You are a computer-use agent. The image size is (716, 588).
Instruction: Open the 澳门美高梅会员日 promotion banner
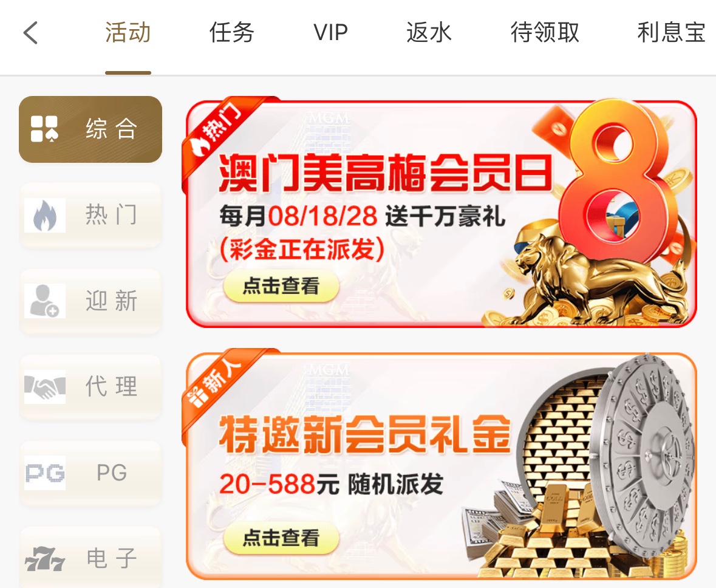(x=441, y=213)
